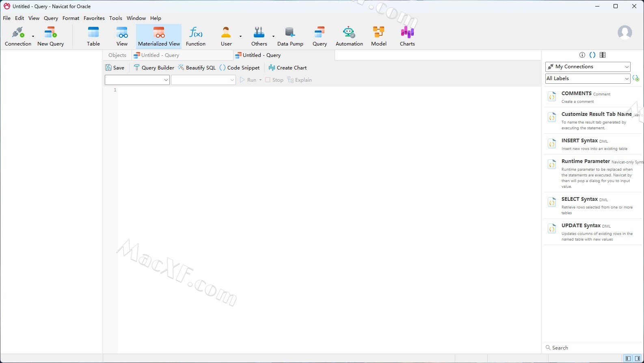Switch to the Objects tab

tap(117, 55)
